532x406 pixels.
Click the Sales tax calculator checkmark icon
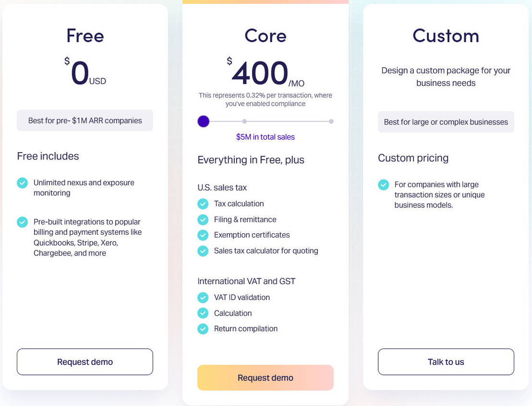[203, 251]
